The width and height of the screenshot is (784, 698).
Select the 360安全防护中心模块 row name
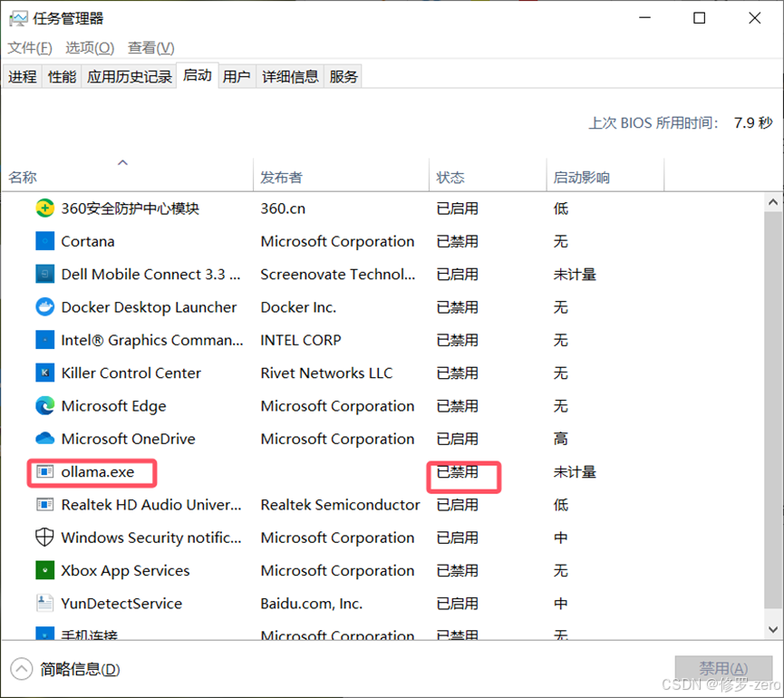point(130,208)
